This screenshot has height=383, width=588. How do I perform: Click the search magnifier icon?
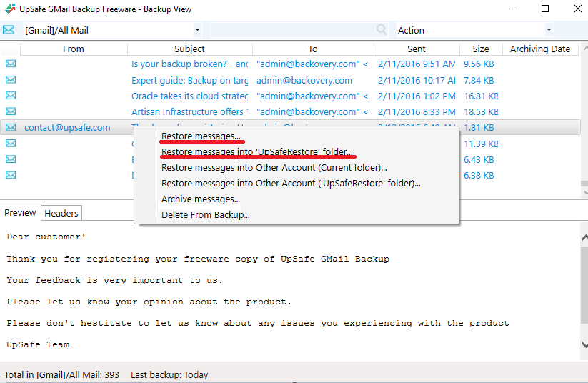coord(382,29)
